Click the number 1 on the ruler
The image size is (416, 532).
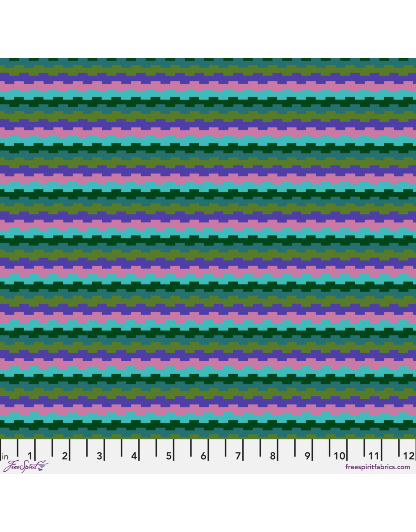(30, 456)
